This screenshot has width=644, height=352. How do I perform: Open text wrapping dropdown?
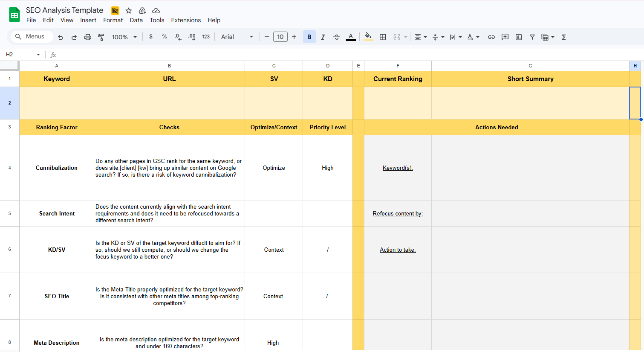tap(456, 37)
